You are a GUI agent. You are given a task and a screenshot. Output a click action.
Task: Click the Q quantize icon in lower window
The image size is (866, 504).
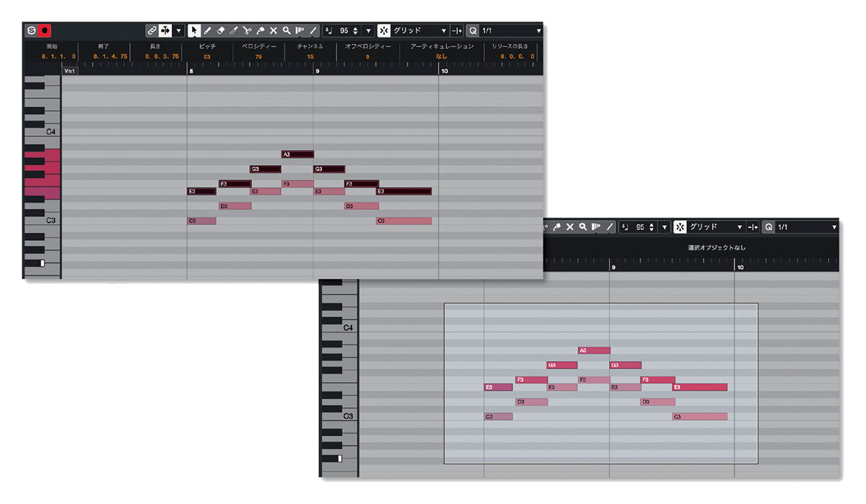tap(769, 226)
